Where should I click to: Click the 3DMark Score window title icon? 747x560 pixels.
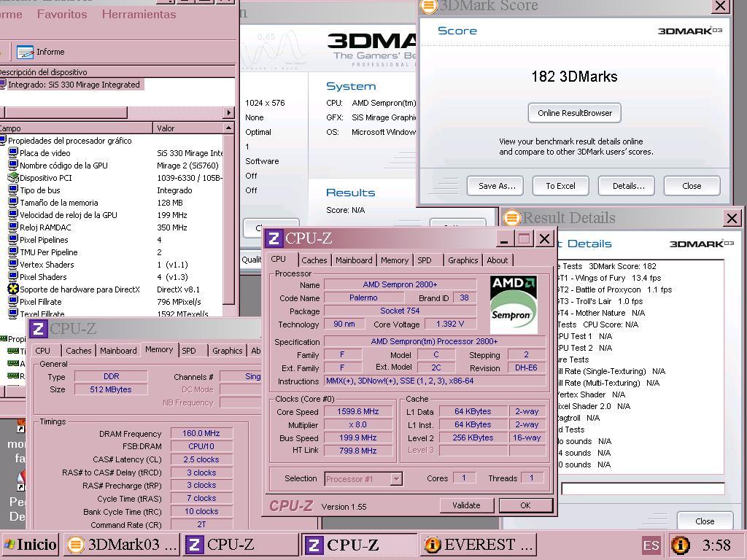coord(427,6)
